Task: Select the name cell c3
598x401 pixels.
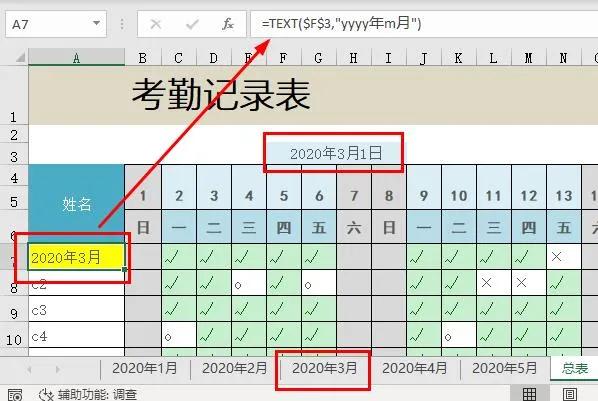Action: [x=76, y=309]
